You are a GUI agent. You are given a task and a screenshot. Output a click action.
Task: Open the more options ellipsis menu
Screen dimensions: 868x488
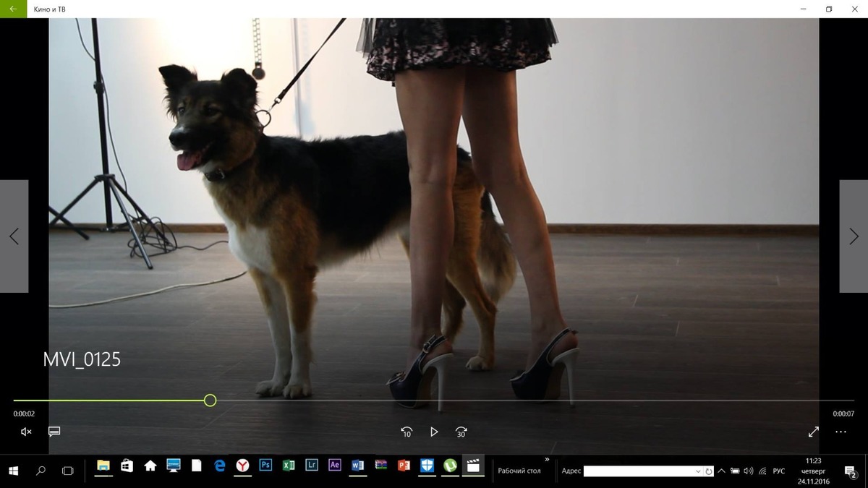click(x=841, y=432)
